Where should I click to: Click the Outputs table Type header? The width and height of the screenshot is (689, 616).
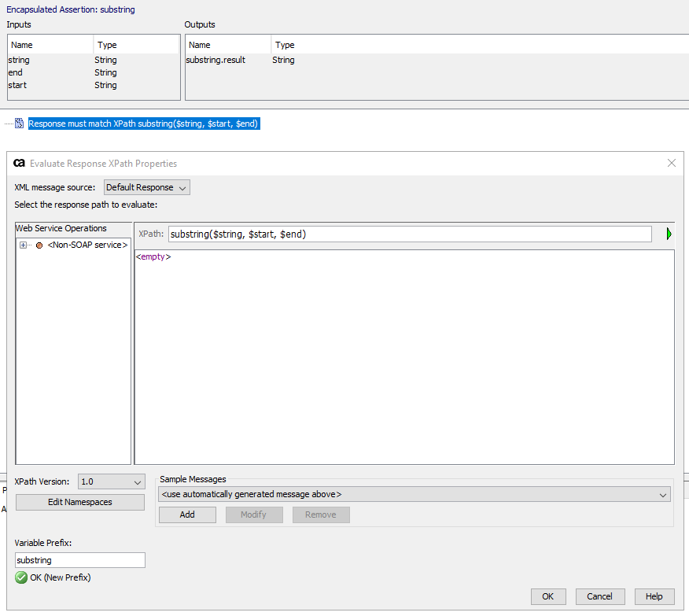(480, 45)
